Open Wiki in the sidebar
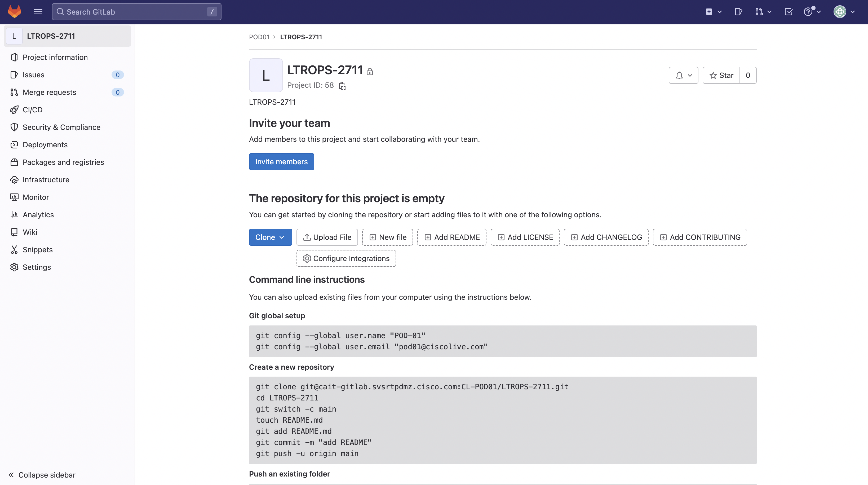 point(67,232)
